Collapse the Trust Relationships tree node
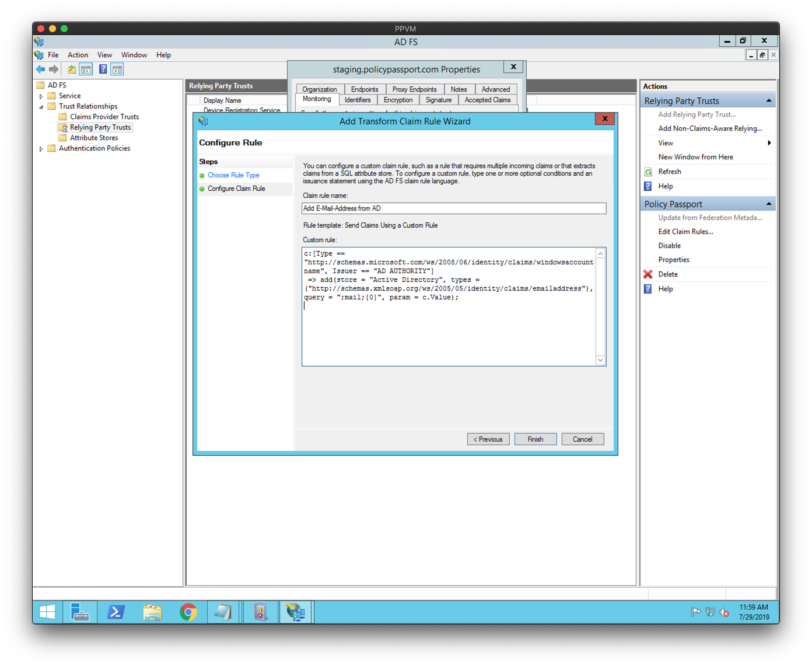 click(41, 107)
